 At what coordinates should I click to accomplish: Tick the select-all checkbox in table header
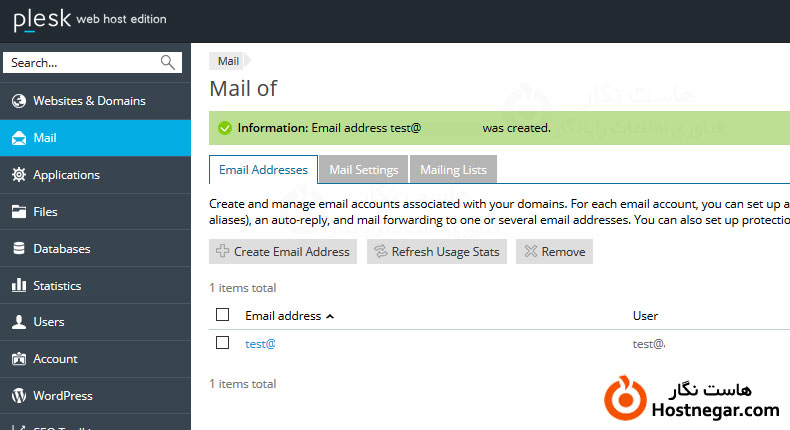[x=223, y=315]
